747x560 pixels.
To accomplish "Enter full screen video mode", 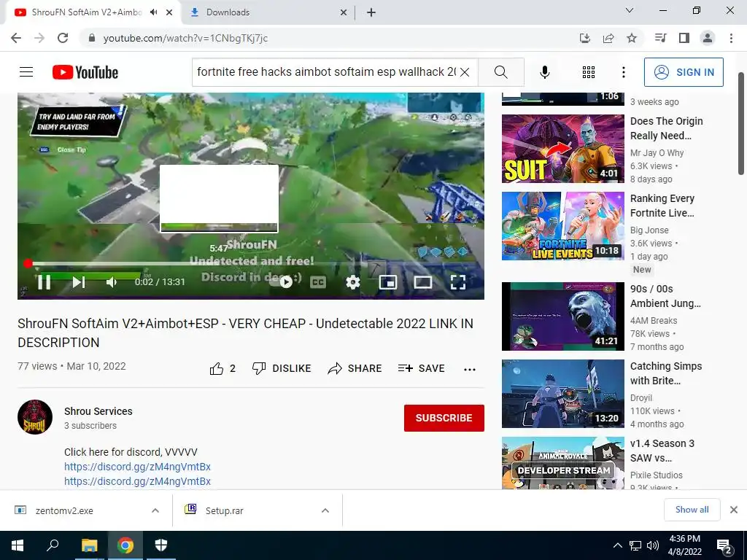I will coord(458,282).
